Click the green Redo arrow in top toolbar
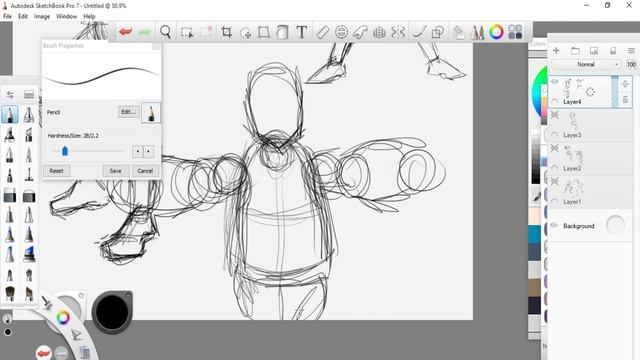640x360 pixels. (144, 32)
